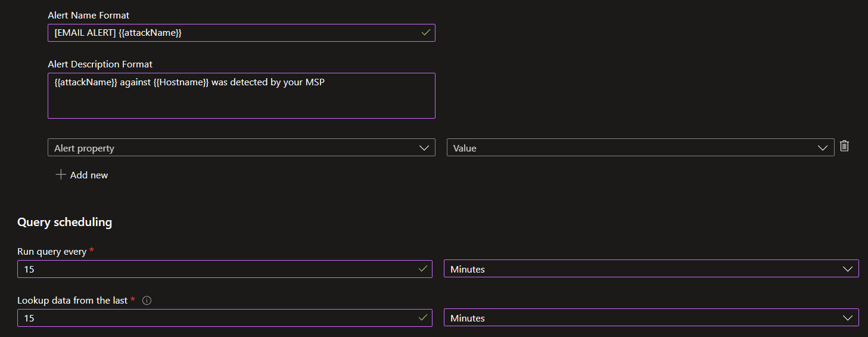The height and width of the screenshot is (337, 868).
Task: Click the trash icon to delete alert property row
Action: point(844,146)
